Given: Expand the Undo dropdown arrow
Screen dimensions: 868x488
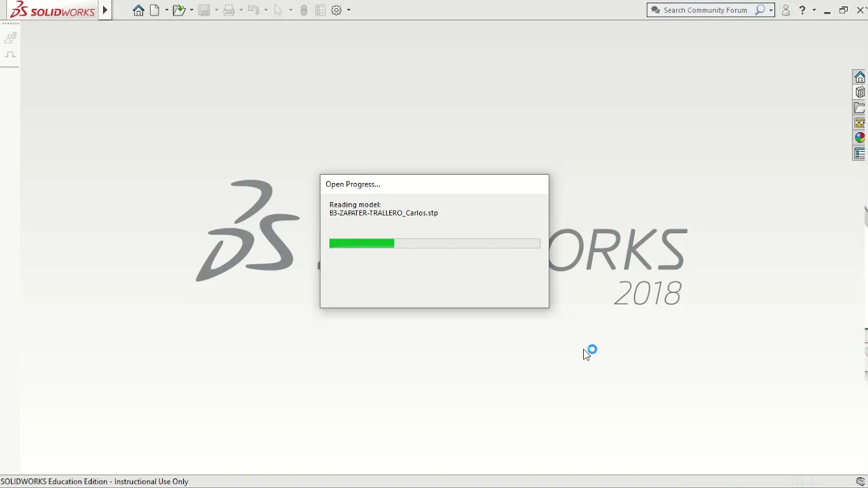Looking at the screenshot, I should (x=266, y=10).
